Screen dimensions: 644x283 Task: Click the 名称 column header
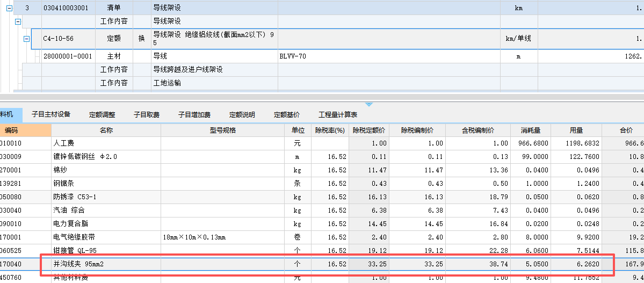click(x=106, y=130)
